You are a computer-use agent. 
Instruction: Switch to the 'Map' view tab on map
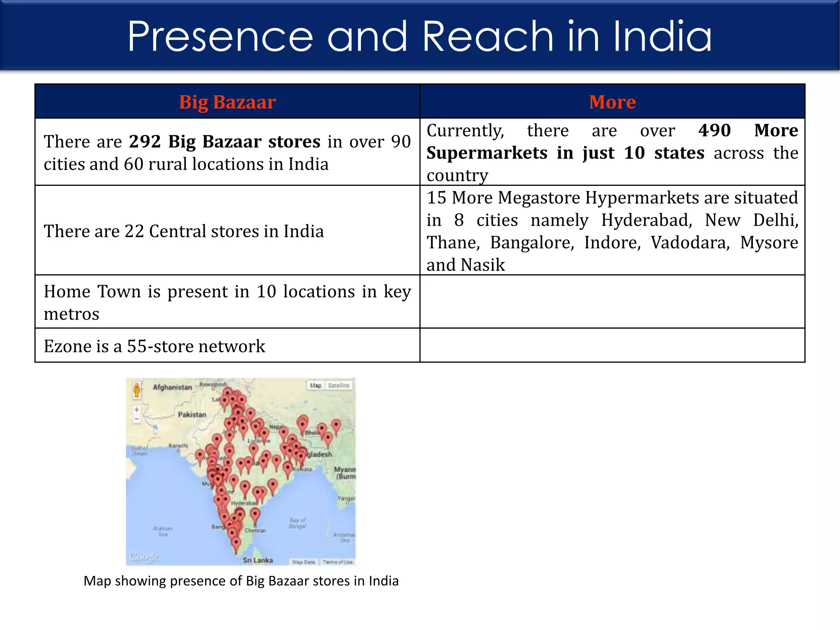[x=316, y=386]
